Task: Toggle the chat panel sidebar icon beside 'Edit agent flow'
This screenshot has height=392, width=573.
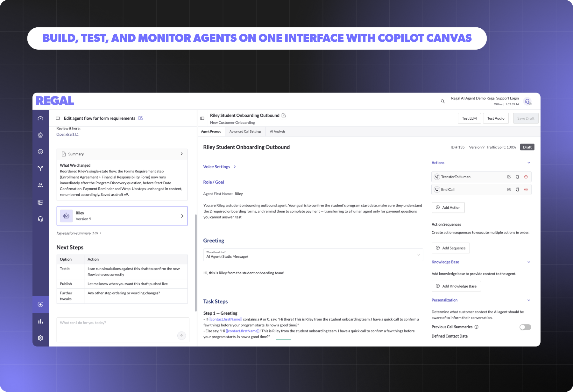Action: click(x=58, y=118)
